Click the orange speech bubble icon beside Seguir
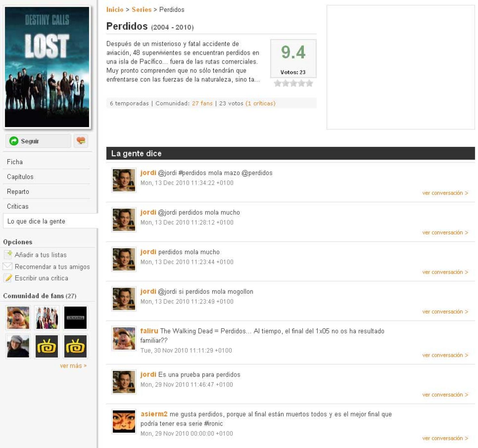The height and width of the screenshot is (448, 478). [x=81, y=141]
